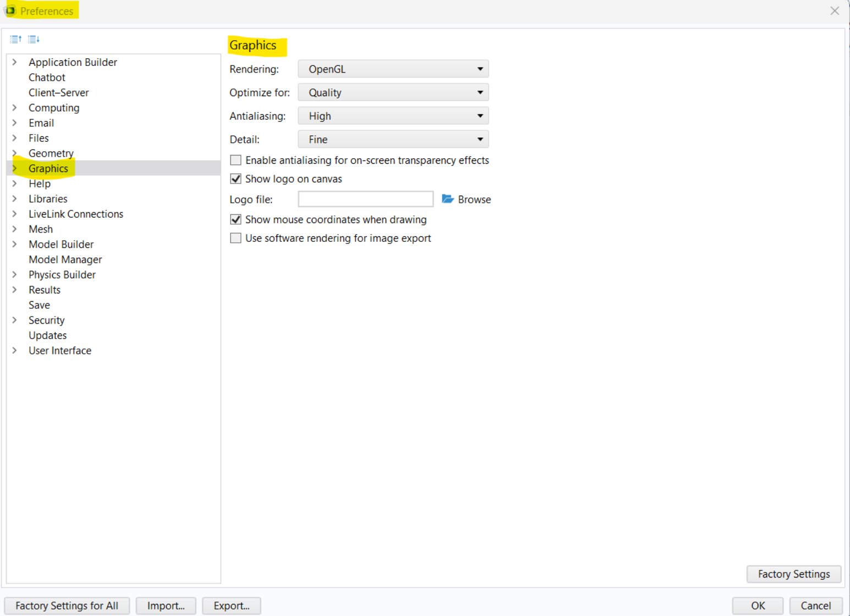Open the Antialiasing dropdown set to High

393,116
